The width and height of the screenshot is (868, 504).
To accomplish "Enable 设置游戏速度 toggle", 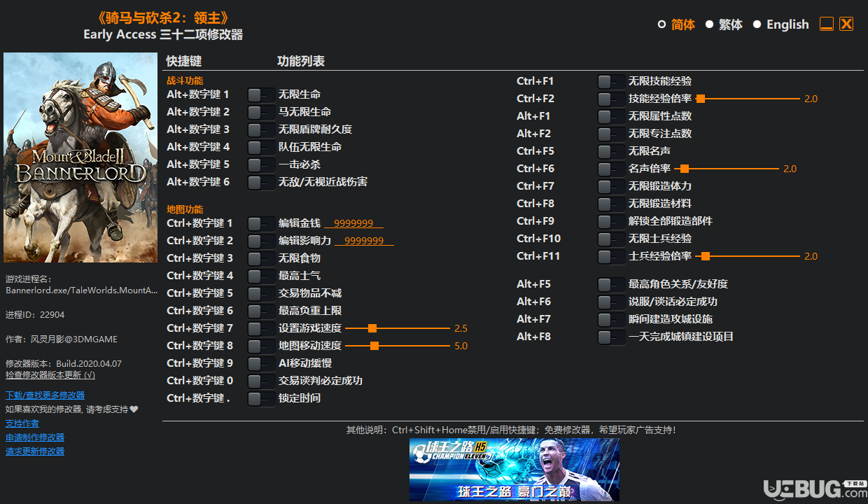I will click(x=261, y=328).
